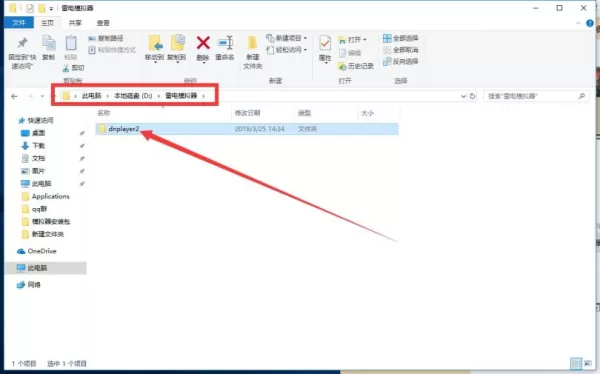Viewport: 600px width, 374px height.
Task: Switch to large icons view in status bar
Action: coord(587,363)
